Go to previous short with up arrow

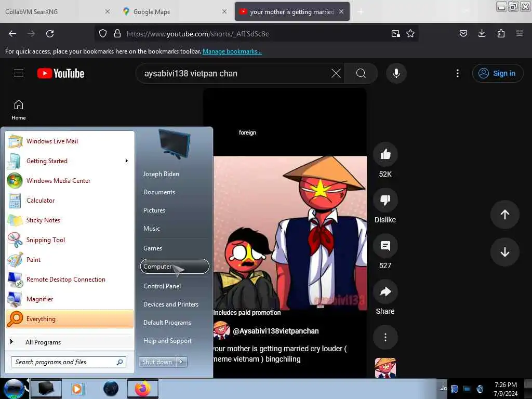coord(504,215)
